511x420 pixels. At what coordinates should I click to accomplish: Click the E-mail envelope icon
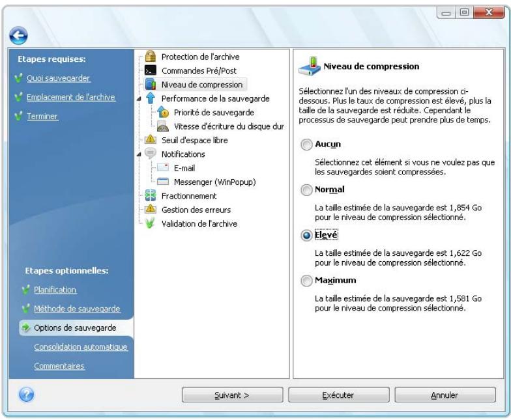[163, 167]
